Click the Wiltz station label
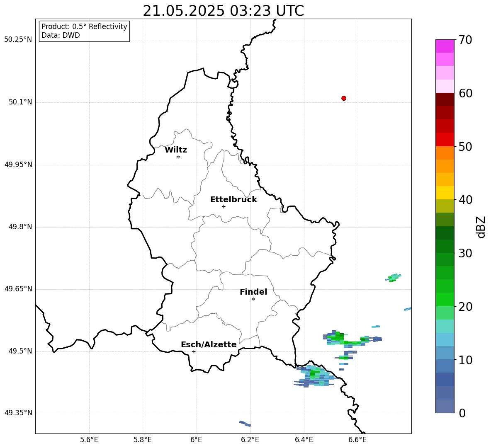Image resolution: width=491 pixels, height=448 pixels. coord(176,150)
